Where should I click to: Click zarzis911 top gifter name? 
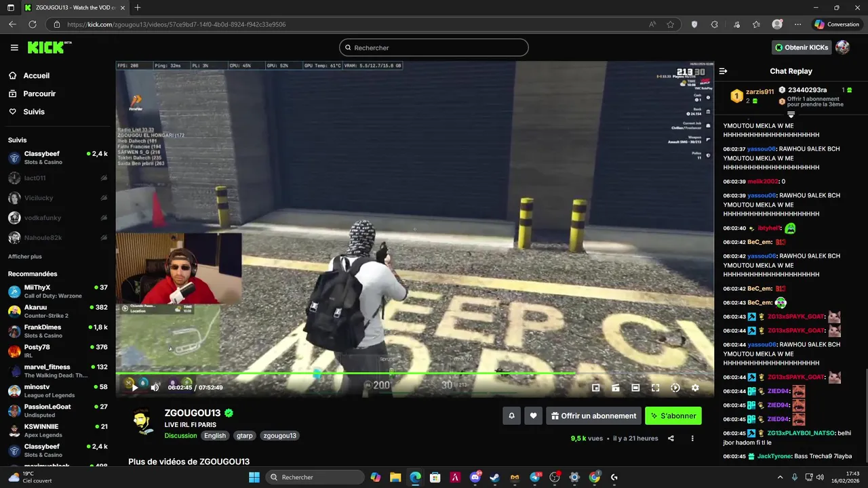click(759, 91)
